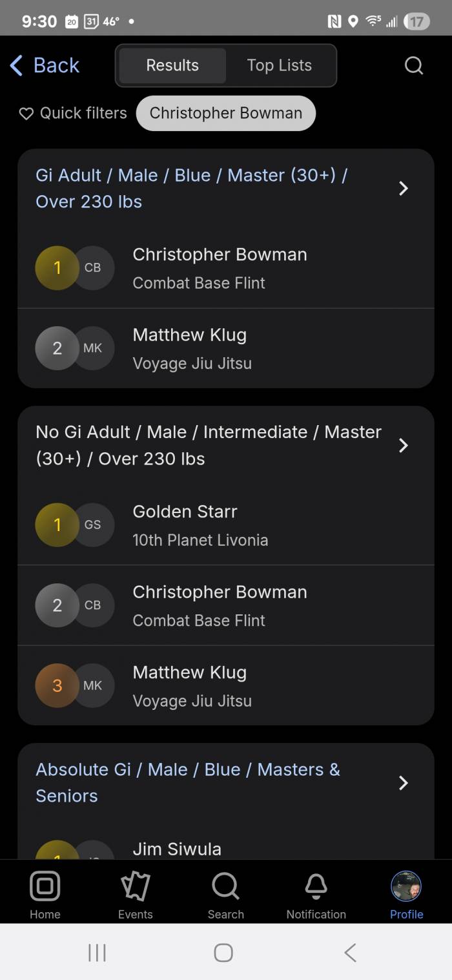Open the Absolute Gi Male Blue division link
Screen dimensions: 452x980
188,782
